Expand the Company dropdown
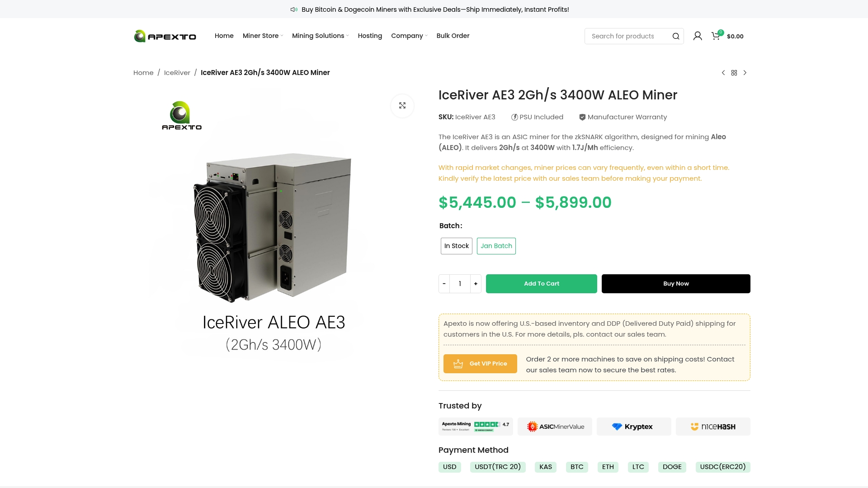Screen dimensions: 868x488 tap(407, 36)
